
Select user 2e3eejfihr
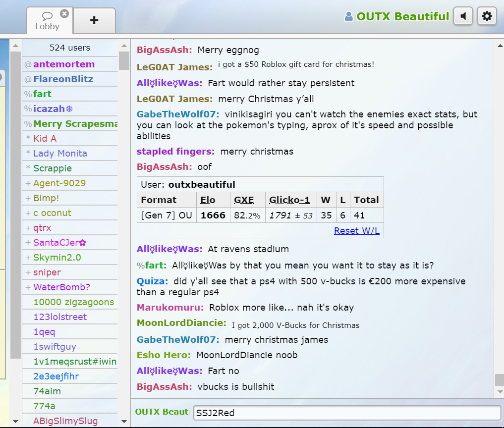[70, 376]
